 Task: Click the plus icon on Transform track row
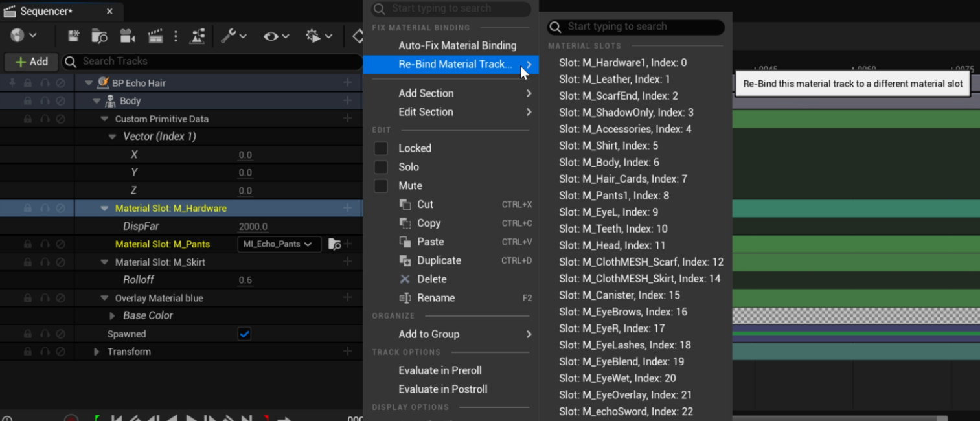[x=348, y=352]
